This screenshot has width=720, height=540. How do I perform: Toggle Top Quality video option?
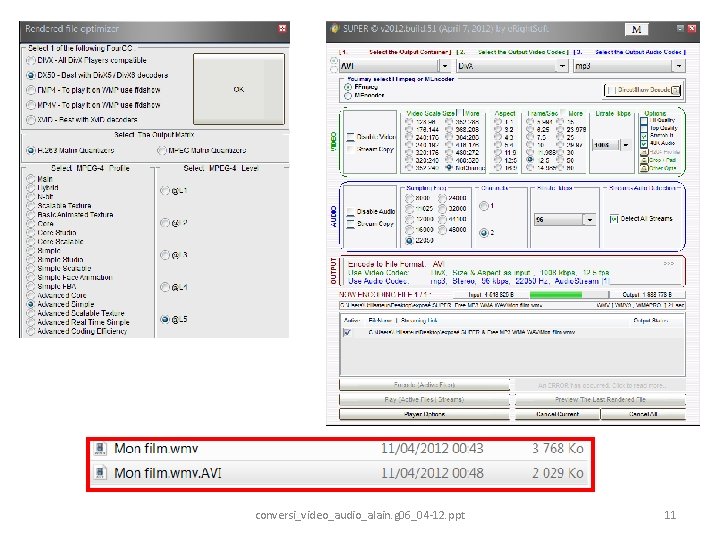pos(644,129)
